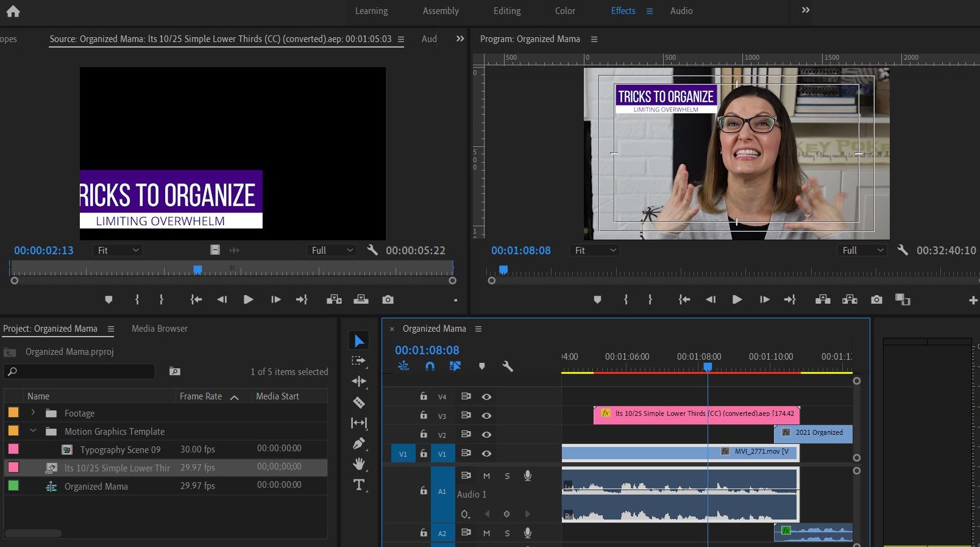This screenshot has height=547, width=980.
Task: Play the Source monitor clip
Action: coord(248,299)
